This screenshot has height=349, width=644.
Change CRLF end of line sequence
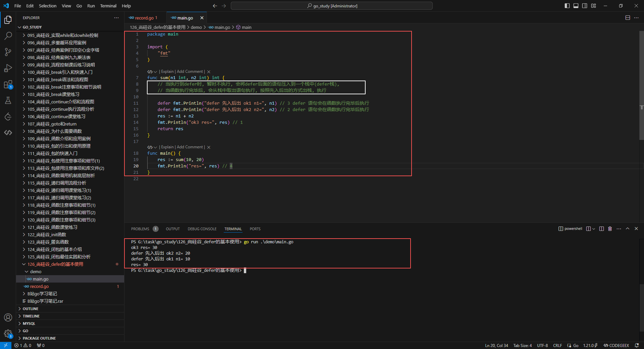coord(557,345)
